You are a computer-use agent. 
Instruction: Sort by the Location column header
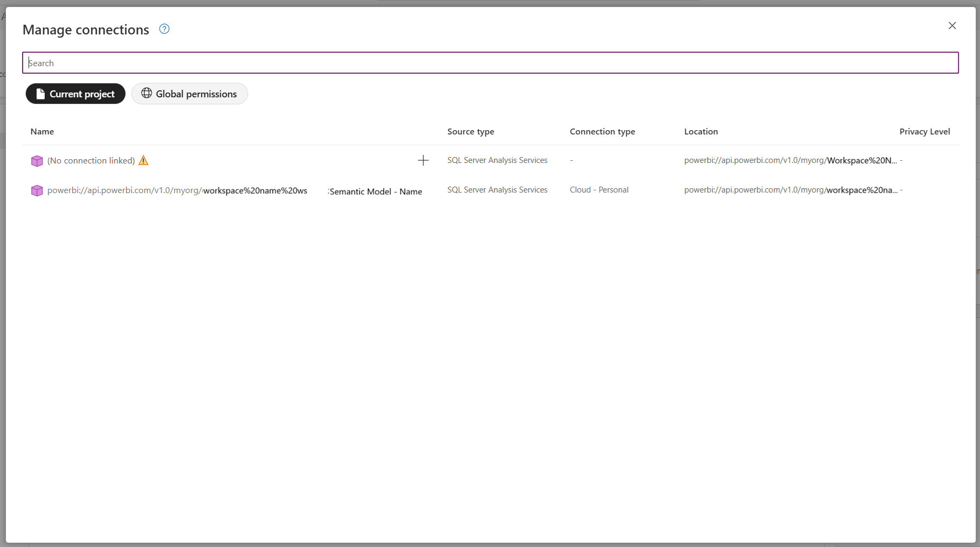coord(701,131)
